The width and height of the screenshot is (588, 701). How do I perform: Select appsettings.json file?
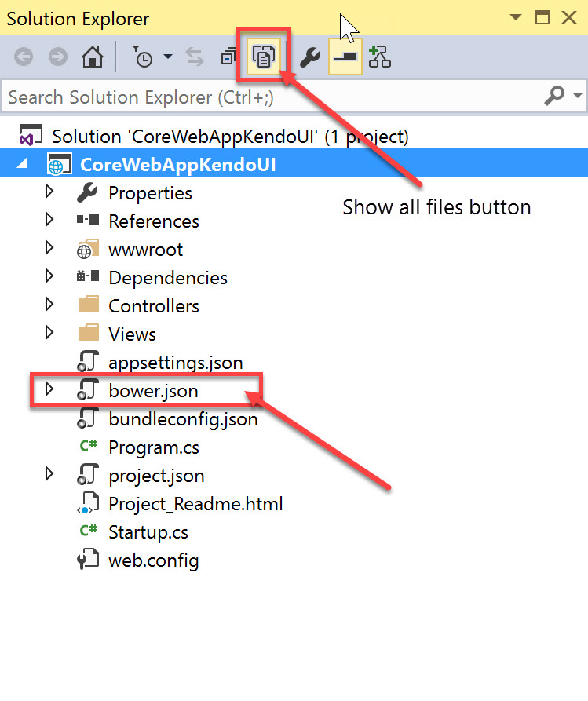[x=176, y=363]
